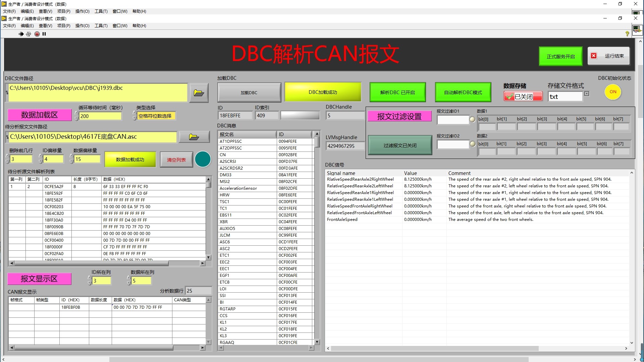
Task: Toggle the 数据存储 已关闭 switch
Action: 523,97
